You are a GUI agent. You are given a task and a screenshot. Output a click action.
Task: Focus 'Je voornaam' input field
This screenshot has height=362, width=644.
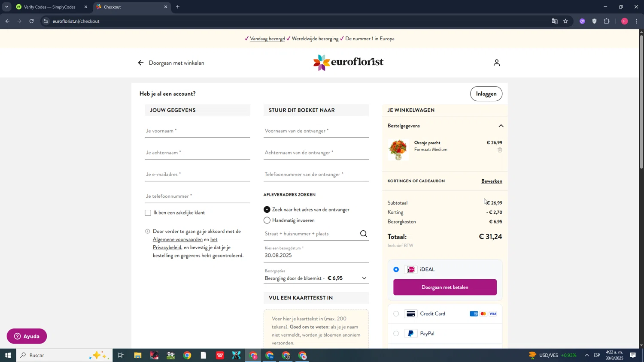point(197,131)
